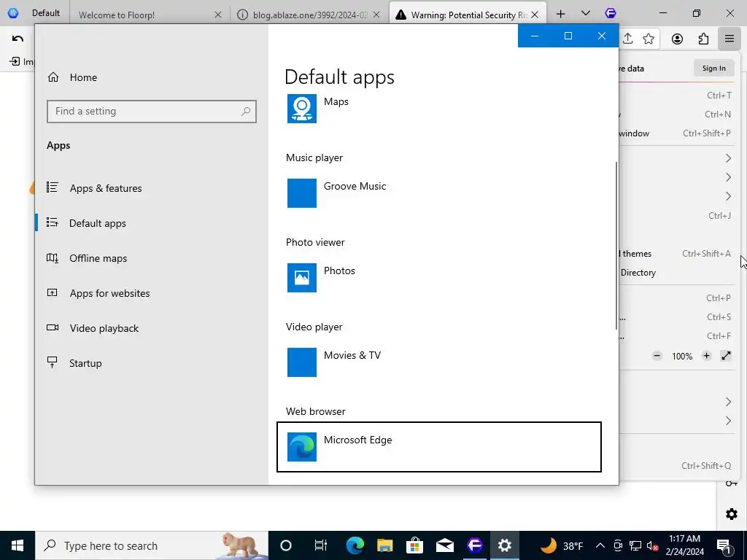Launch Microsoft Edge from taskbar
Image resolution: width=747 pixels, height=560 pixels.
pos(355,545)
